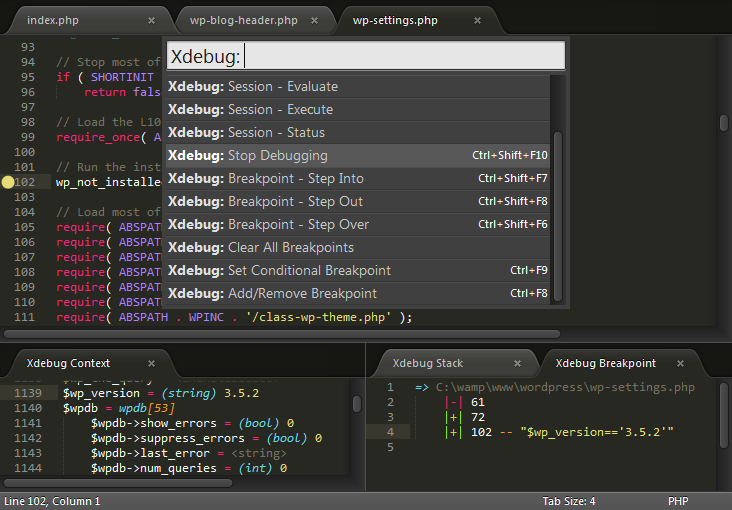Click require_once on line 99
Viewport: 732px width, 510px height.
click(x=98, y=137)
